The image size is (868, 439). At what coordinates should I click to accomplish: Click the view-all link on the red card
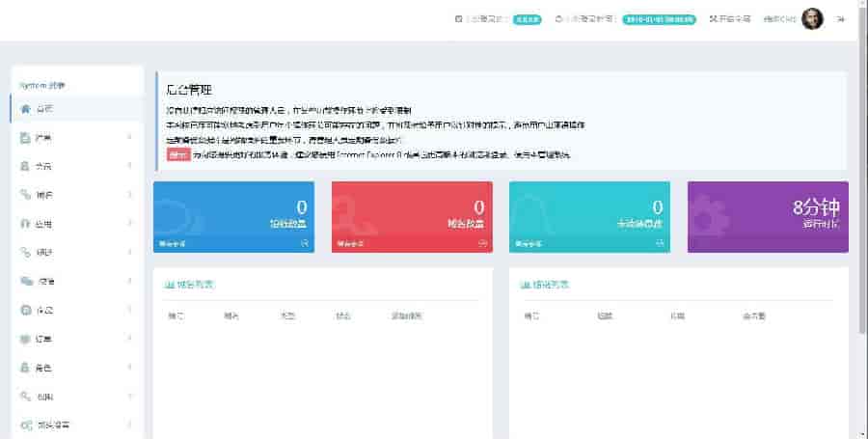click(x=351, y=243)
